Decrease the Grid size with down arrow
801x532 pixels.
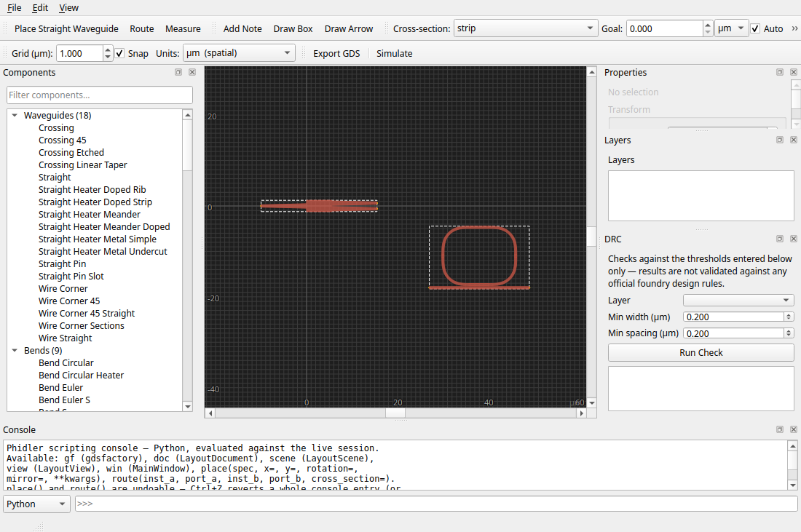tap(107, 57)
